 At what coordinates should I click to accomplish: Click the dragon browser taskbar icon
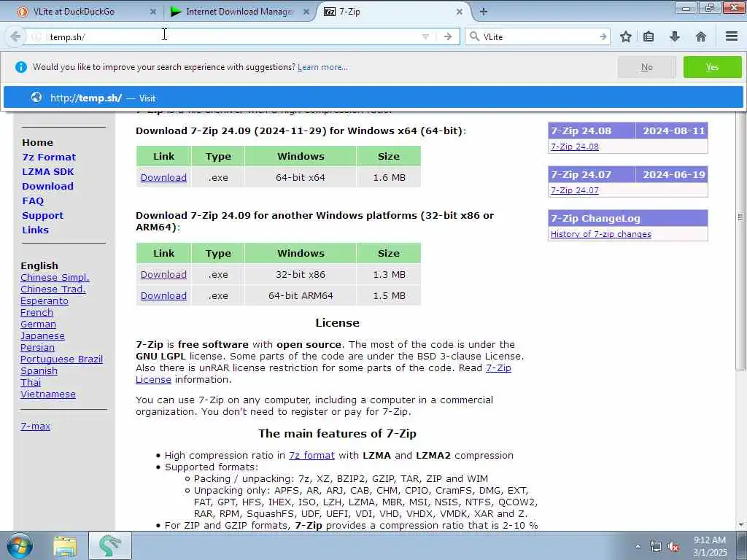click(110, 546)
